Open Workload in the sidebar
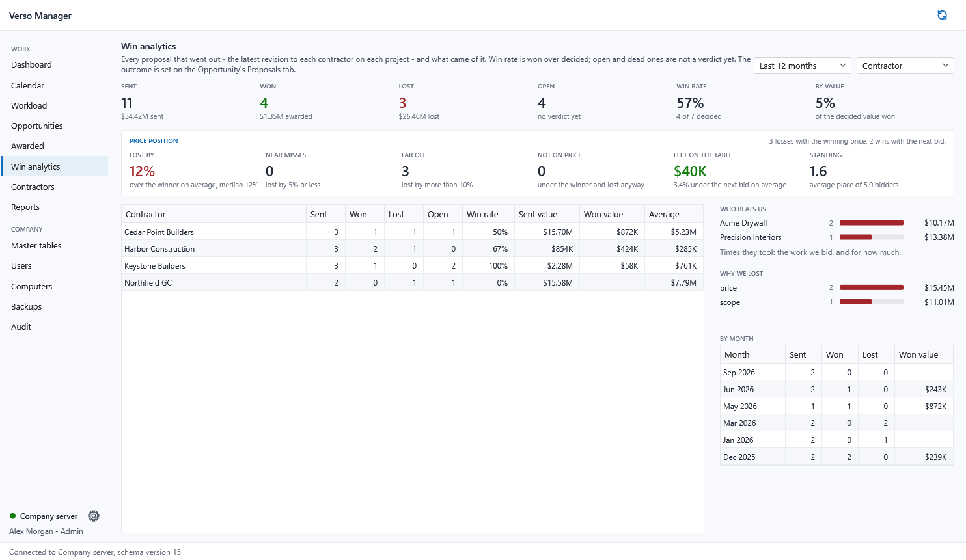 (55, 105)
